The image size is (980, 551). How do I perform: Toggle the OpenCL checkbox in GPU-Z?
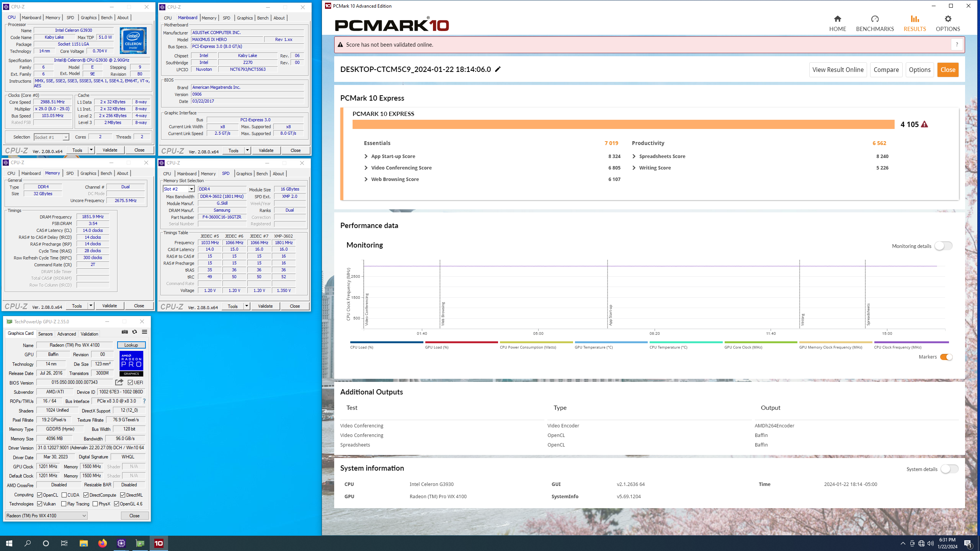pyautogui.click(x=39, y=495)
